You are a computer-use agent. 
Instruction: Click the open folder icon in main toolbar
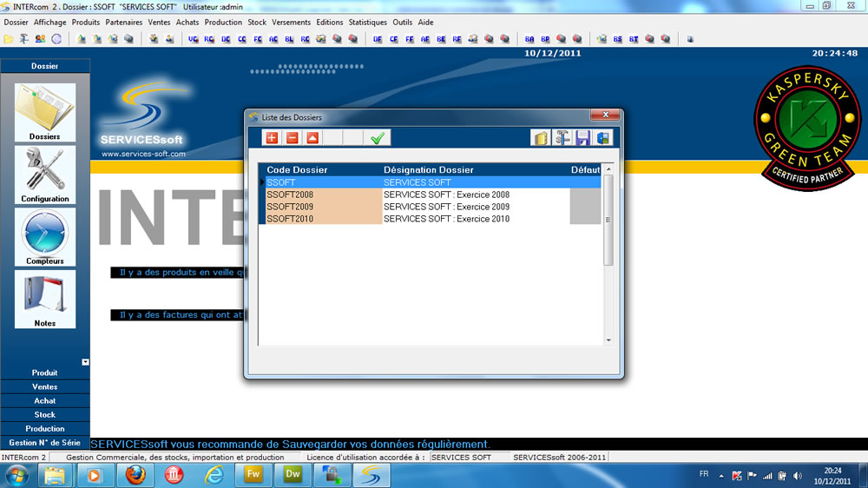9,39
